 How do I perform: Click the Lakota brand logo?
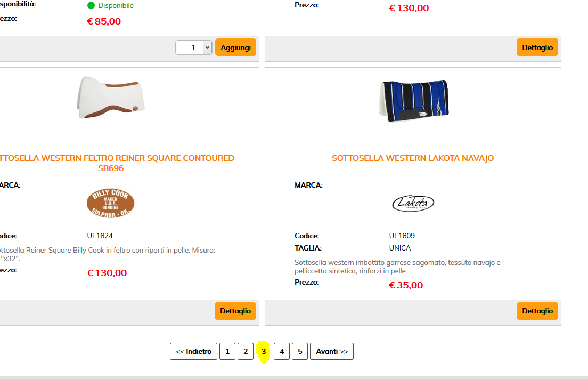click(x=413, y=203)
